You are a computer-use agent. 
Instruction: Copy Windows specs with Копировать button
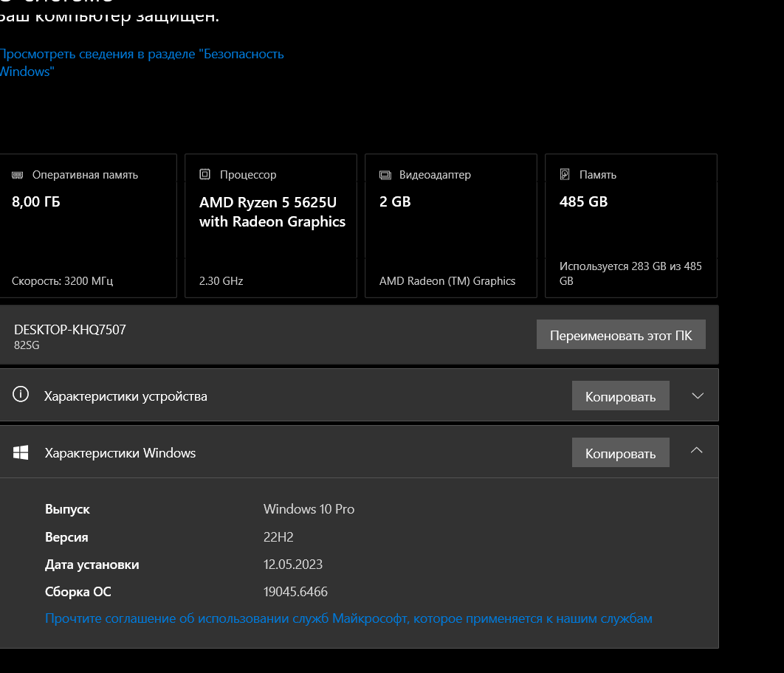click(x=621, y=452)
